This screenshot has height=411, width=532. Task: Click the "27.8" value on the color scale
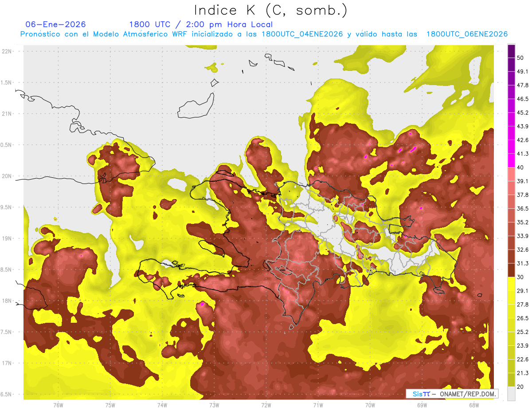pyautogui.click(x=523, y=305)
